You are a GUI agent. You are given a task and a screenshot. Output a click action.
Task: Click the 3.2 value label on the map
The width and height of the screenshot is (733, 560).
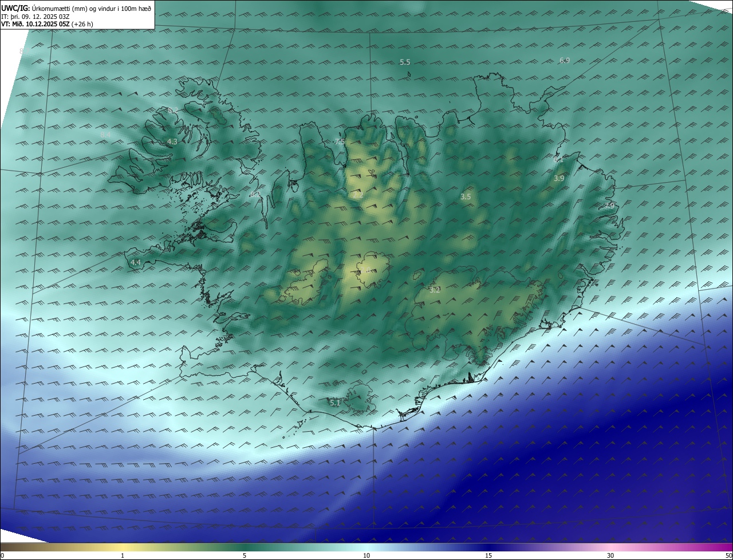coord(435,290)
